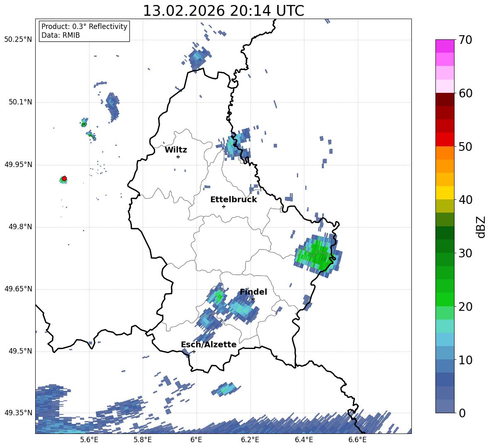Click the cross marker at Esch/Alzette
This screenshot has height=448, width=491.
(x=194, y=351)
